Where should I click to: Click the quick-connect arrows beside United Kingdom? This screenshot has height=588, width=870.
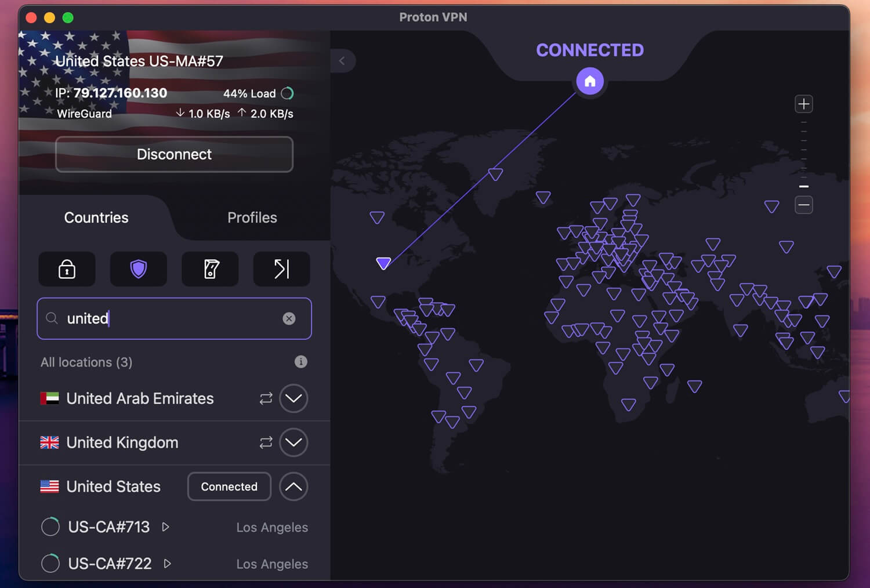(266, 442)
